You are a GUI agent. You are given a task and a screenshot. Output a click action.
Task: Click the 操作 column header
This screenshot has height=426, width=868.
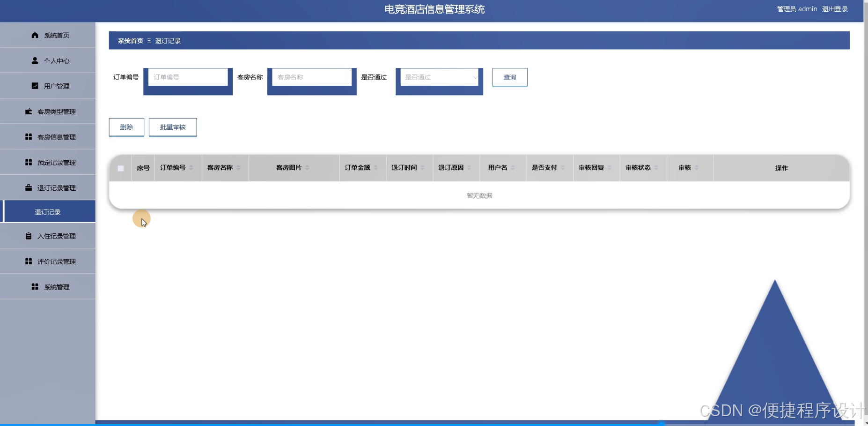coord(781,168)
